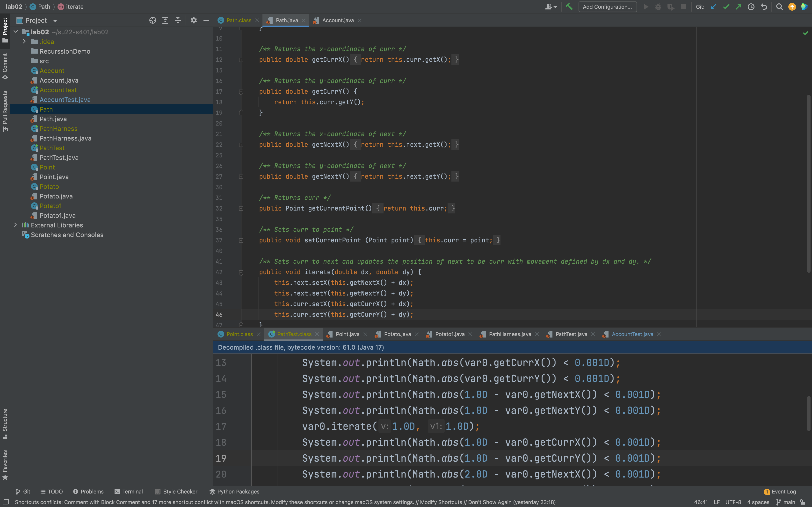The image size is (812, 507).
Task: Open Search Everywhere magnifier icon
Action: point(779,7)
